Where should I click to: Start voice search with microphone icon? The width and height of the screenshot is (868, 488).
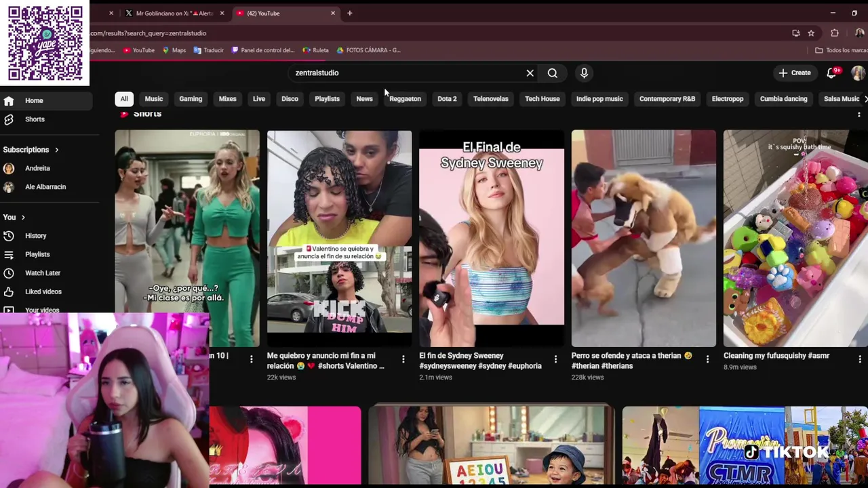tap(584, 73)
